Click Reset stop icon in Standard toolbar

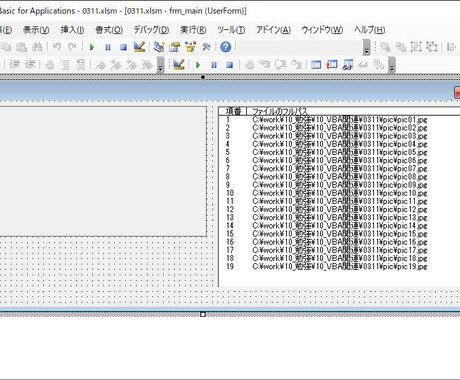point(123,47)
